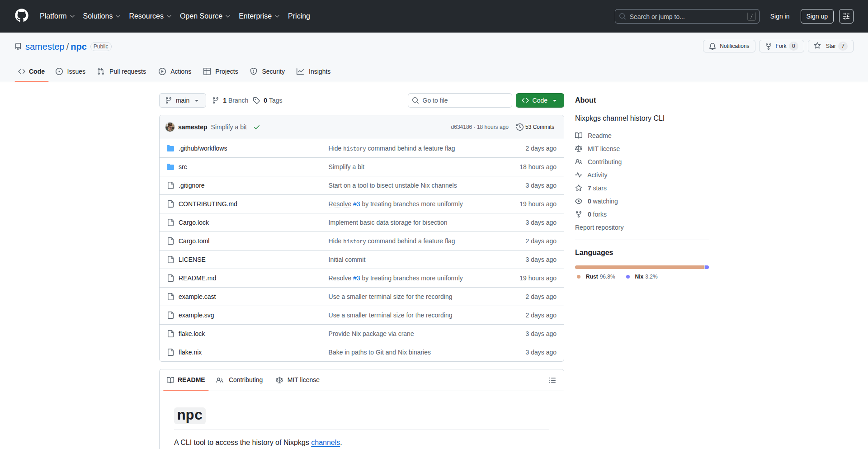Open the command palette icon in header

846,16
